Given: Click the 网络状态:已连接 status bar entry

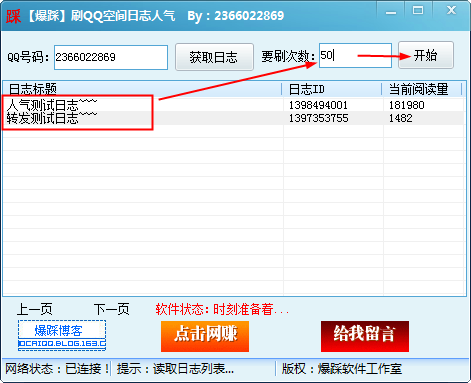Looking at the screenshot, I should click(x=57, y=369).
